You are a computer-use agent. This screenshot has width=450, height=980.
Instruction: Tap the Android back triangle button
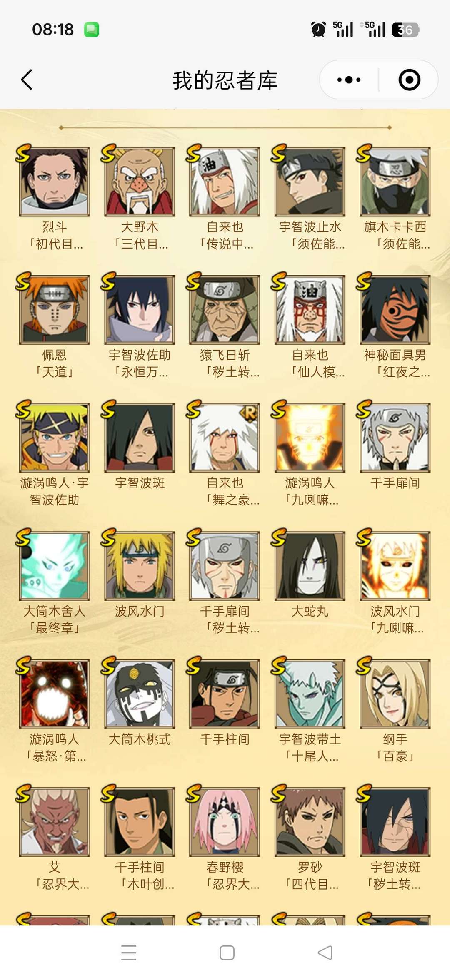[325, 953]
